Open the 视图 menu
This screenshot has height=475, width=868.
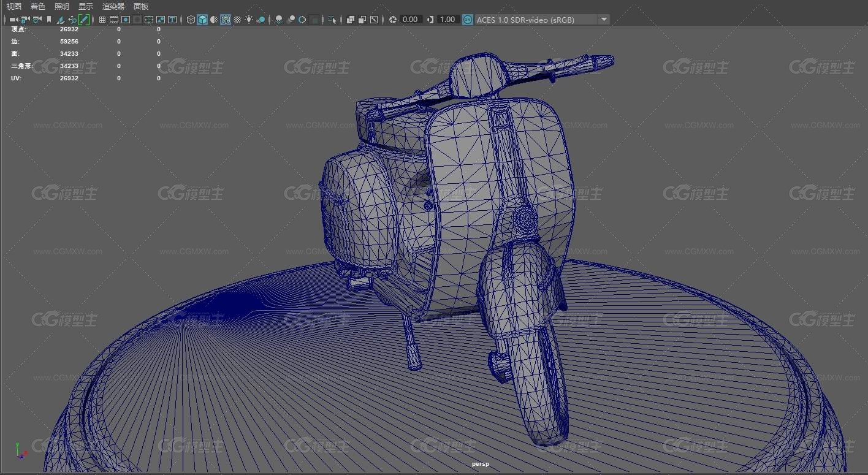pos(14,6)
